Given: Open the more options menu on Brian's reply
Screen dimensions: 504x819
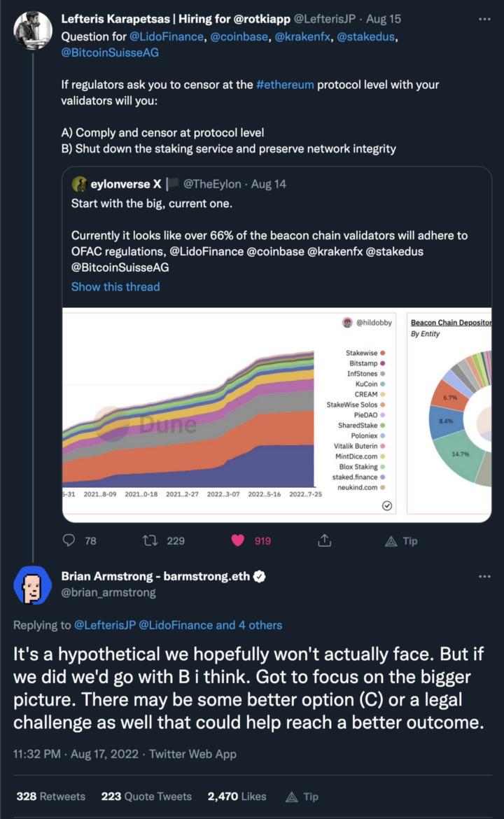Looking at the screenshot, I should click(x=486, y=575).
